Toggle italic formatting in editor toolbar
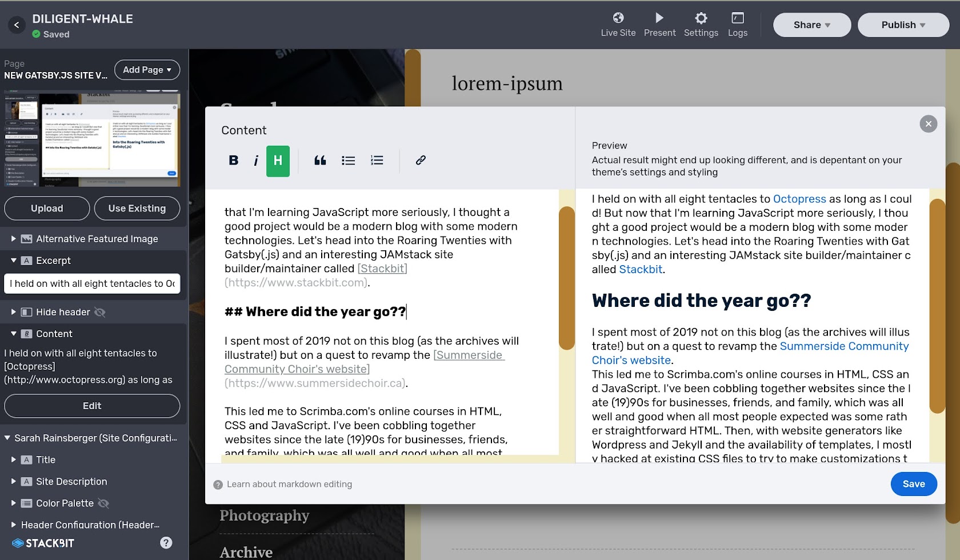Viewport: 960px width, 560px height. [x=255, y=161]
